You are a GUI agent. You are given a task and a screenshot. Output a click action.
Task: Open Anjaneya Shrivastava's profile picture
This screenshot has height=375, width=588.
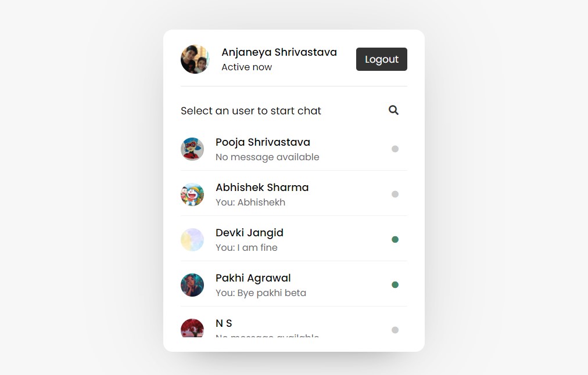(195, 59)
